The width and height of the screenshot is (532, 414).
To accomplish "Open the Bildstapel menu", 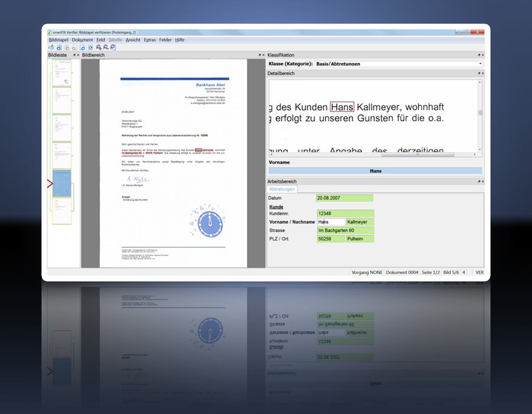I will [x=59, y=40].
